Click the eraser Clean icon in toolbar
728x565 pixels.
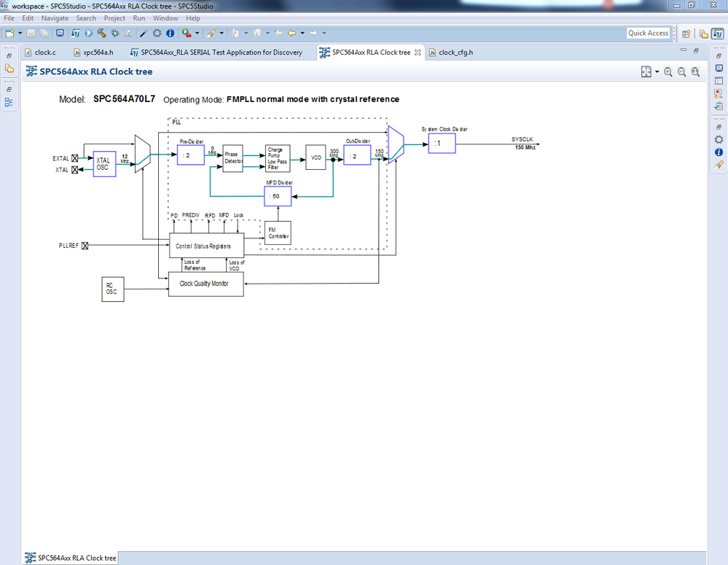click(128, 33)
